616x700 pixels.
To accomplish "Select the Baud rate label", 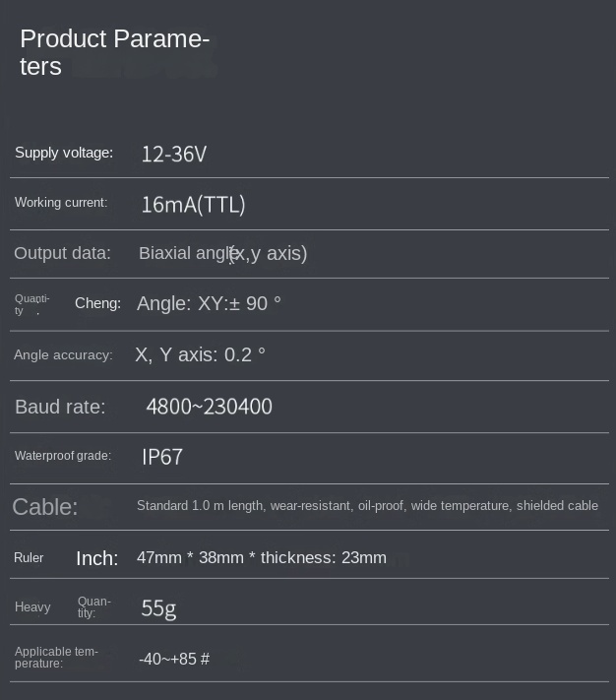I will coord(60,407).
